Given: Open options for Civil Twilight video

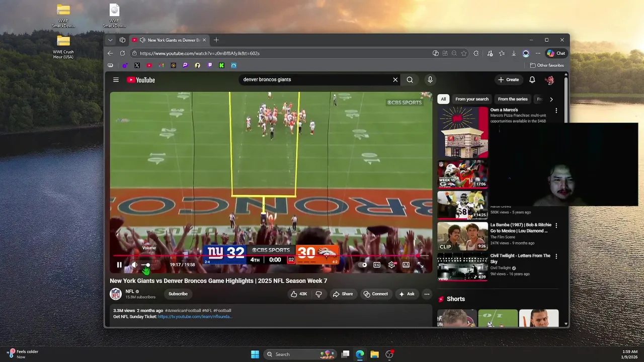Looking at the screenshot, I should (x=556, y=256).
